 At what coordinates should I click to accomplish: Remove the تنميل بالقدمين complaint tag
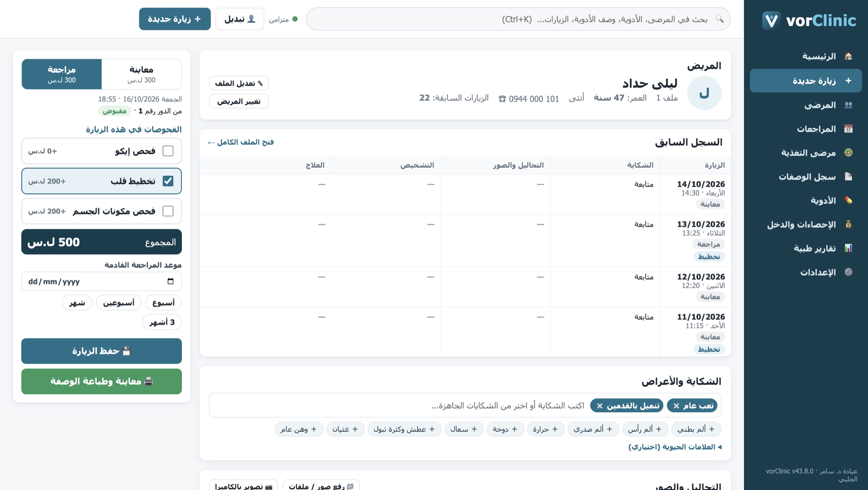click(x=600, y=406)
